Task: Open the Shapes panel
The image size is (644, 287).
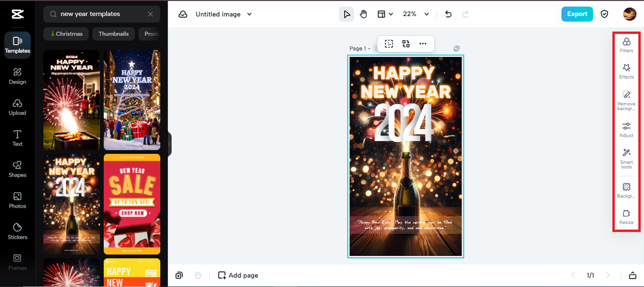Action: click(x=17, y=169)
